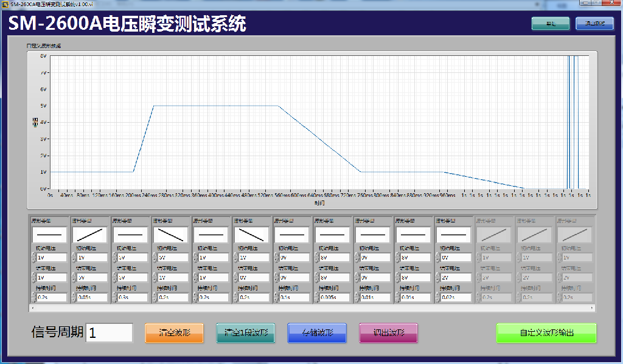This screenshot has width=623, height=364.
Task: Select the eighth segment's flat waveform type
Action: [332, 235]
